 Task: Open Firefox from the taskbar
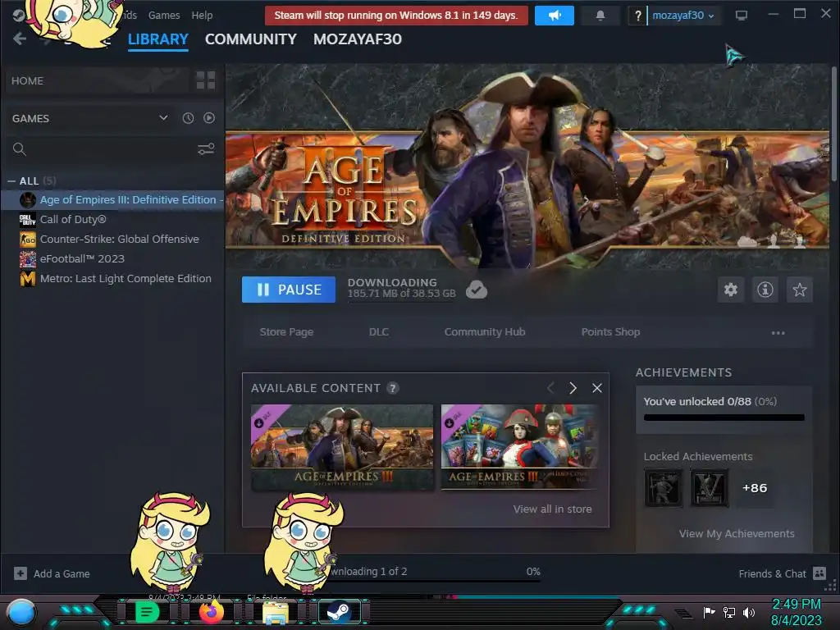click(x=211, y=612)
